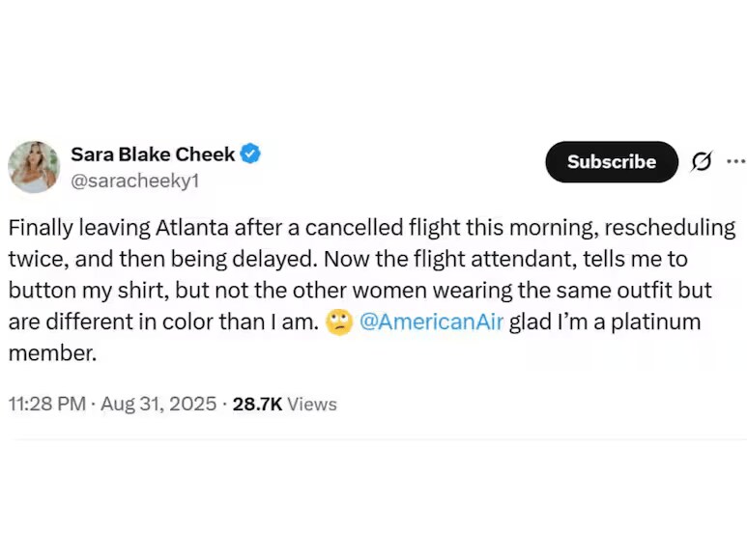Click the 28.7K view count number

point(257,405)
